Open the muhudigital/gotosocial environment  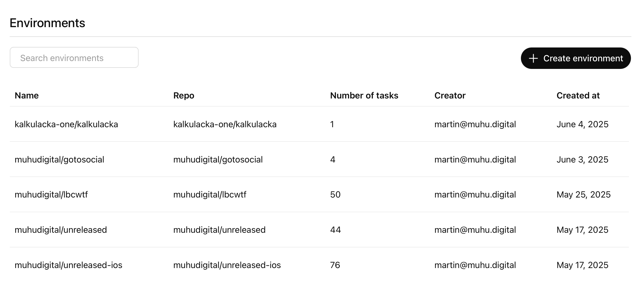click(x=59, y=160)
